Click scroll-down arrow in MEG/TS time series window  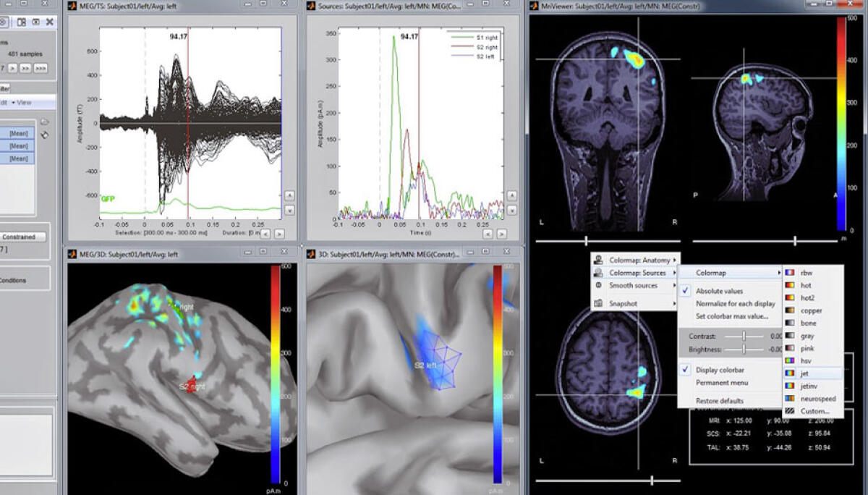tap(289, 210)
